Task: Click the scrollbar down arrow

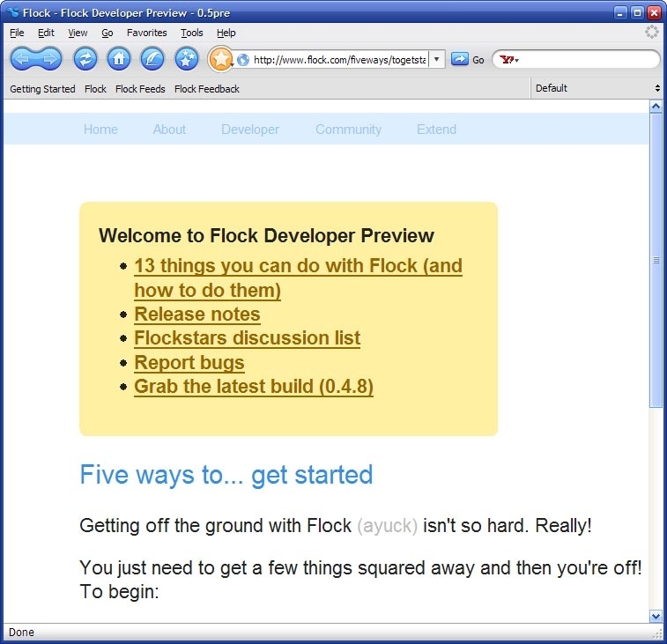Action: pos(656,616)
